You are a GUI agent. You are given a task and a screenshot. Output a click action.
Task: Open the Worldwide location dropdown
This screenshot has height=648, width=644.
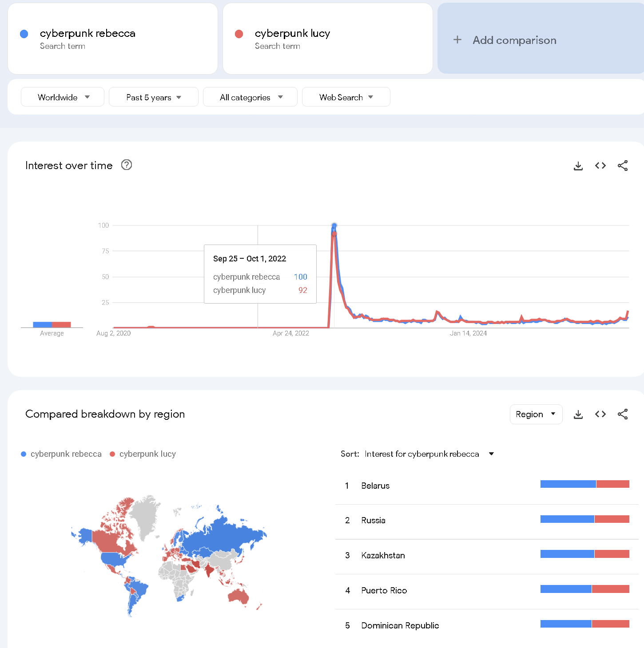63,97
